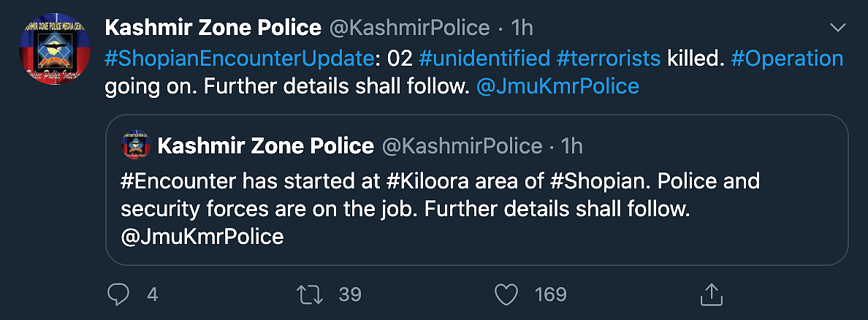
Task: Open the #terrorists hashtag link
Action: pos(609,58)
